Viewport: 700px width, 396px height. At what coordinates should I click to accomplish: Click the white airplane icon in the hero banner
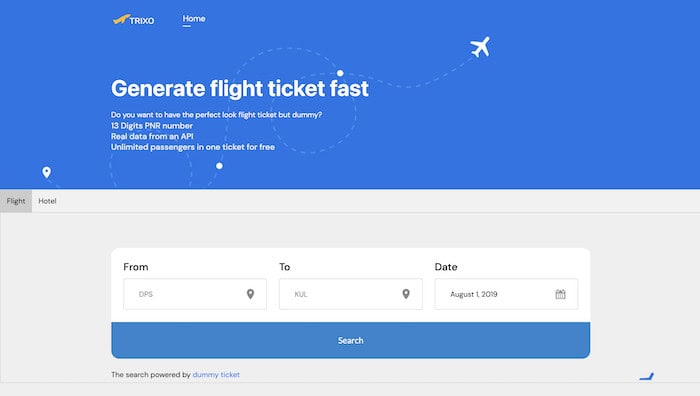point(480,47)
